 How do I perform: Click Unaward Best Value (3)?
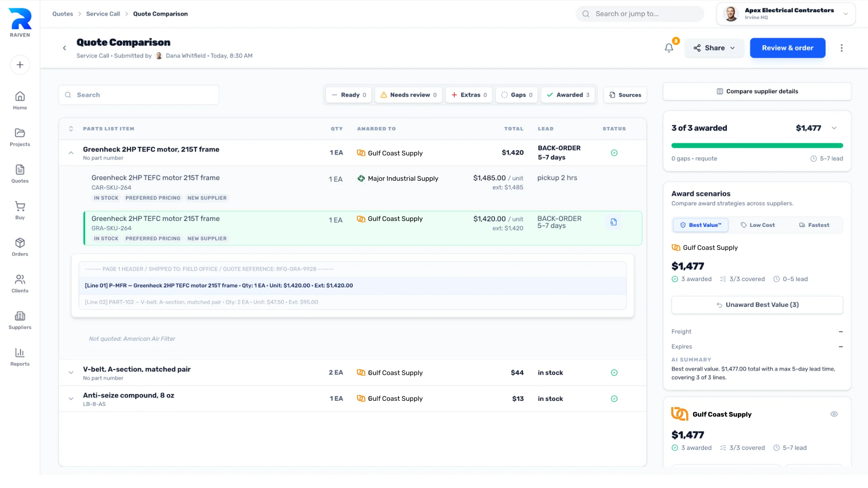[757, 305]
